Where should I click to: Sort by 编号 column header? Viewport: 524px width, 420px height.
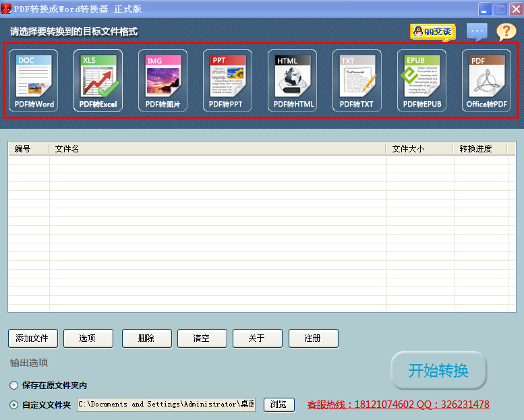pos(29,149)
